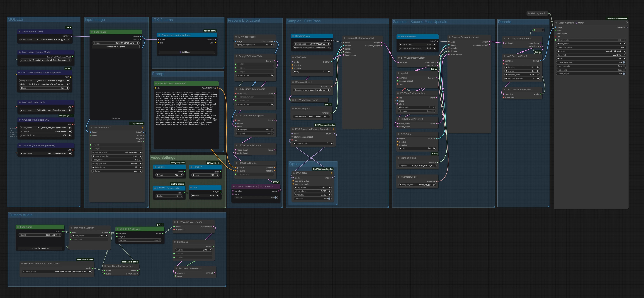644x298 pixels.
Task: Increase noise_seed arrow in second pass RandomNoise
Action: coord(434,44)
